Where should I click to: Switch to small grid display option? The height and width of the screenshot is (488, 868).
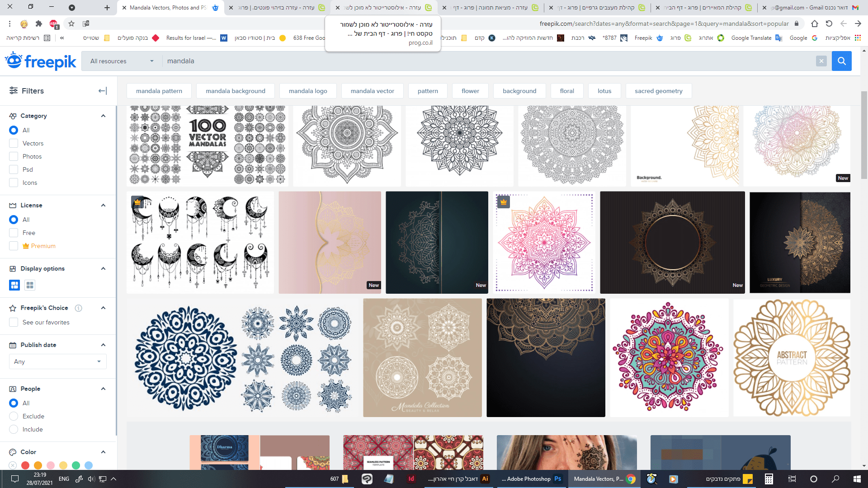[x=30, y=285]
